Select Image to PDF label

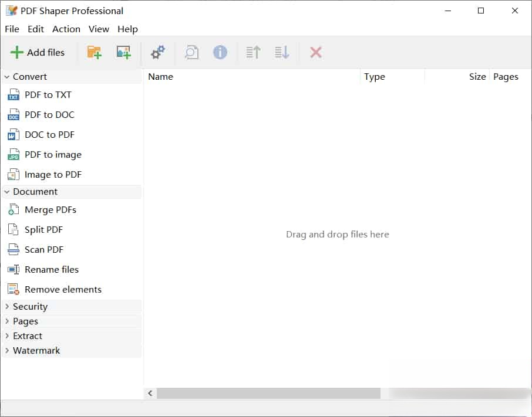click(x=53, y=175)
